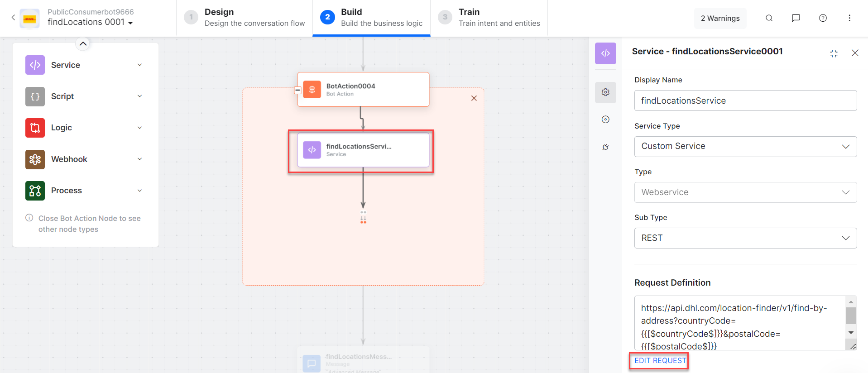Open the search icon in top bar
This screenshot has width=868, height=373.
tap(769, 18)
